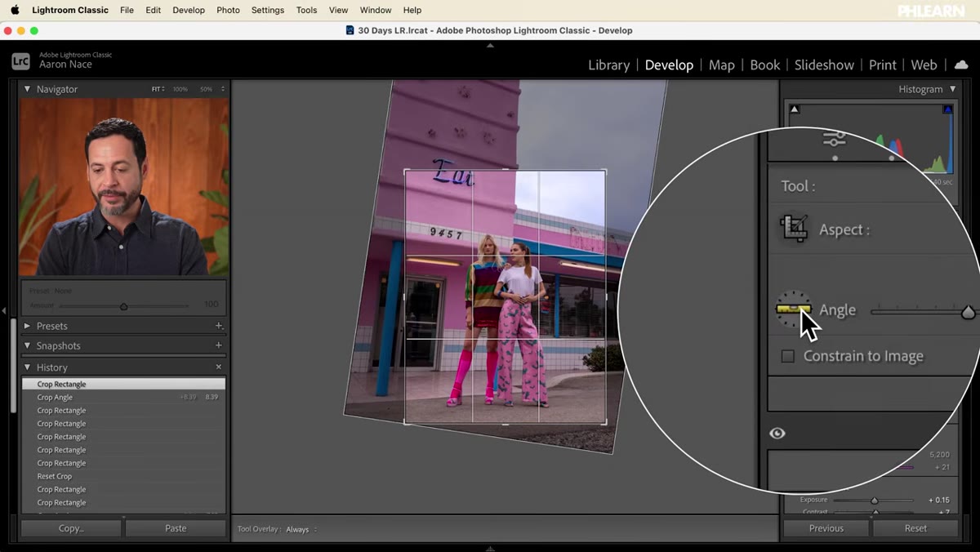Viewport: 980px width, 552px height.
Task: Set Navigator zoom to 100%
Action: [x=180, y=89]
